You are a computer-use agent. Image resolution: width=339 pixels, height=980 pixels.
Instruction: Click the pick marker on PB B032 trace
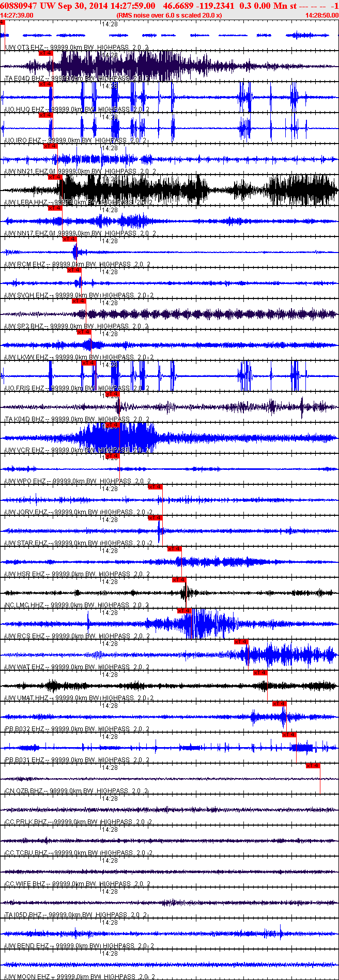click(x=279, y=704)
